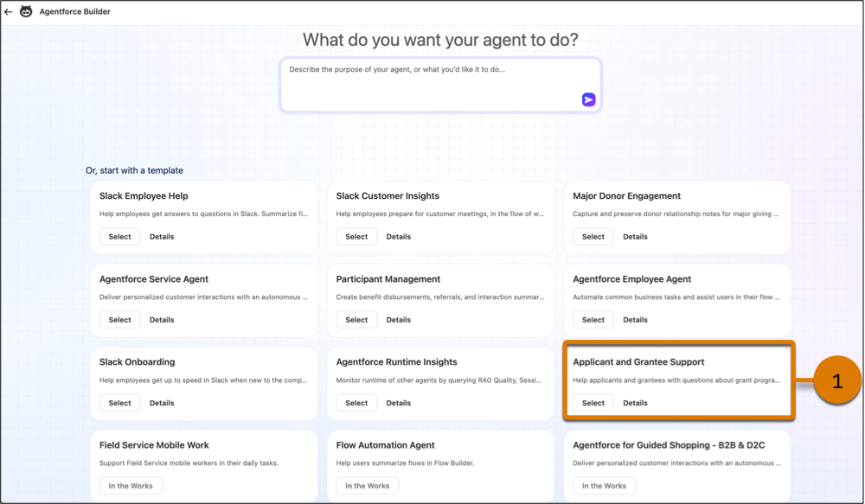Click In the Works under Flow Automation Agent
Viewport: 865px width, 504px height.
(x=368, y=486)
